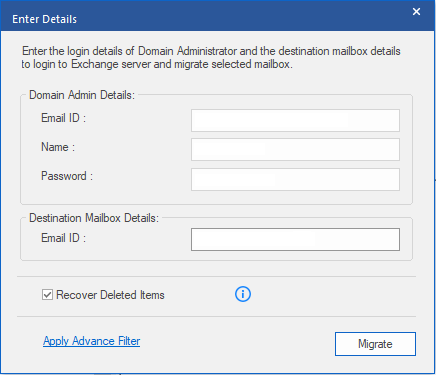Click the Name label text
This screenshot has height=375, width=436.
tap(58, 147)
